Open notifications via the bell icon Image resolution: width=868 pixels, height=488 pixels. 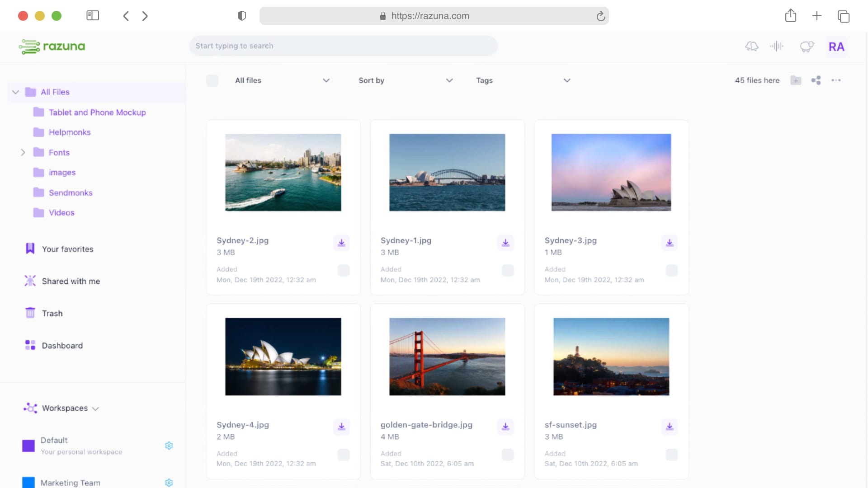point(751,46)
